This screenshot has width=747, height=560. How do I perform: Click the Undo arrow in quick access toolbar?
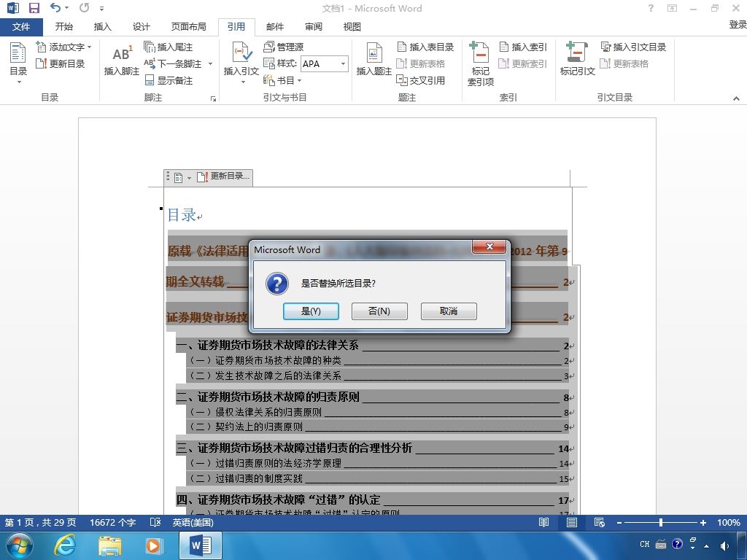55,7
